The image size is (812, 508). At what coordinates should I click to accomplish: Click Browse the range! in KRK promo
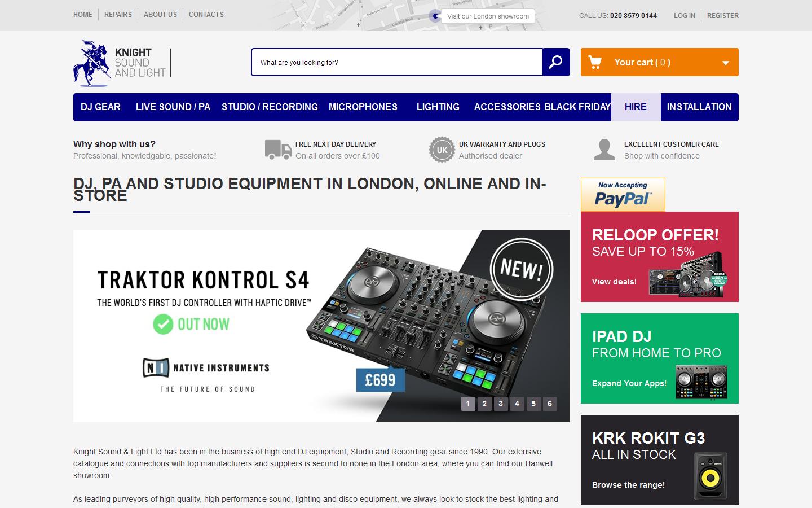628,485
